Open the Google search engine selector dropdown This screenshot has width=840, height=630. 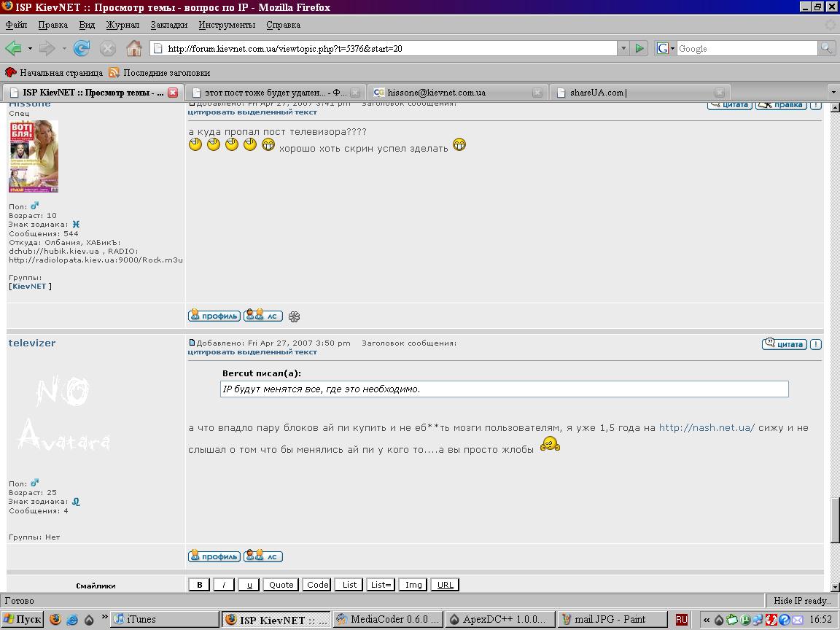pos(664,49)
